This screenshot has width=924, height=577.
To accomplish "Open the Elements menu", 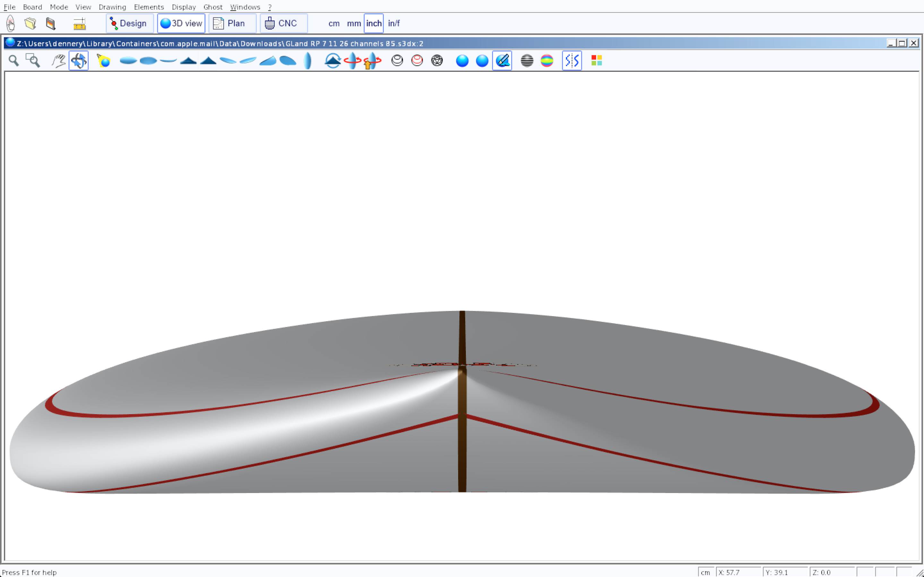I will click(149, 7).
